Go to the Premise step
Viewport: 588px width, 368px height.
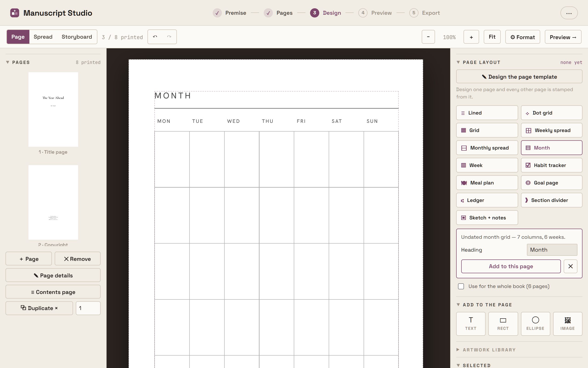point(230,13)
